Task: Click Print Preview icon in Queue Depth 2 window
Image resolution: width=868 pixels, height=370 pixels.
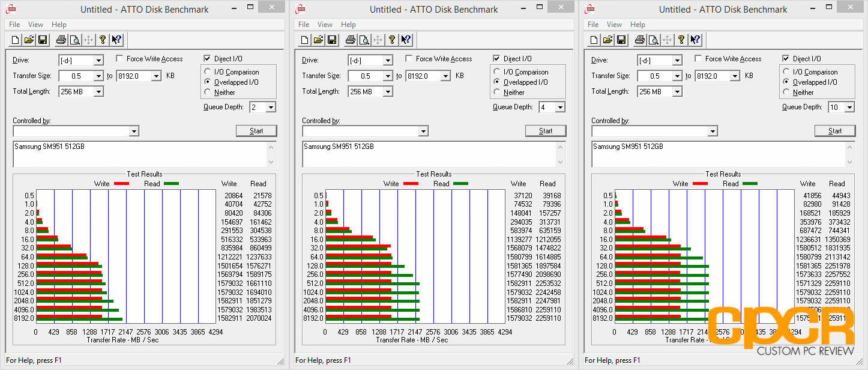Action: coord(74,40)
